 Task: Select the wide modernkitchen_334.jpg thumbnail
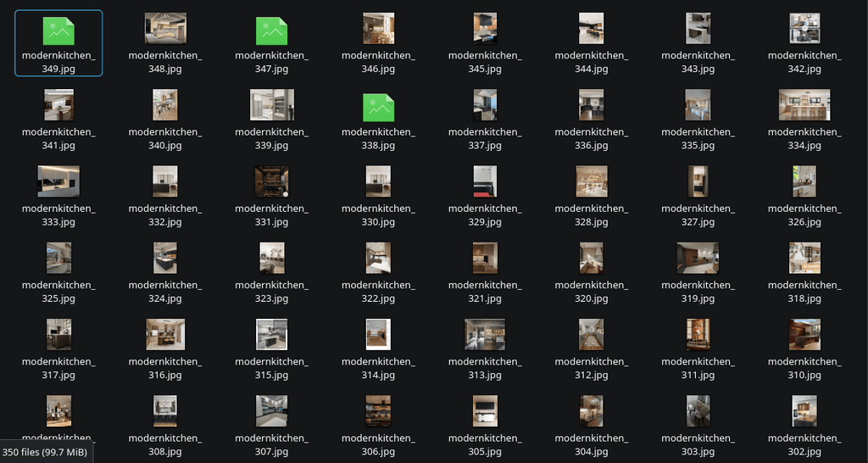tap(804, 104)
